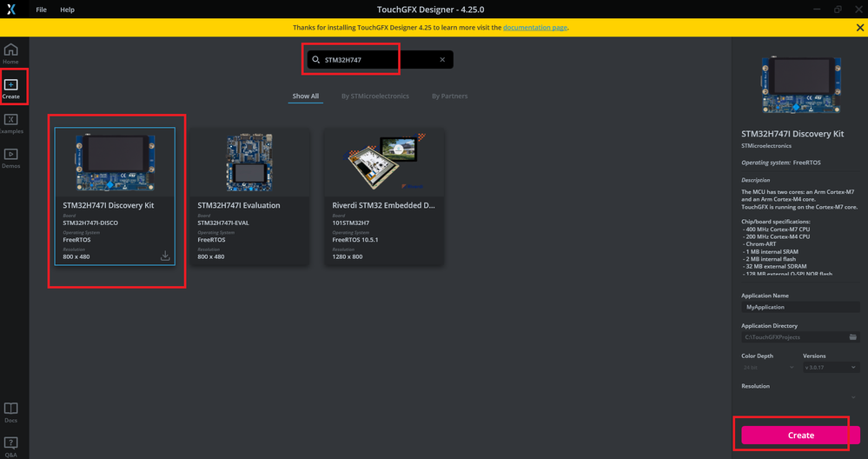Click the Riverdi STM32 Embedded title
The width and height of the screenshot is (868, 459).
[384, 205]
